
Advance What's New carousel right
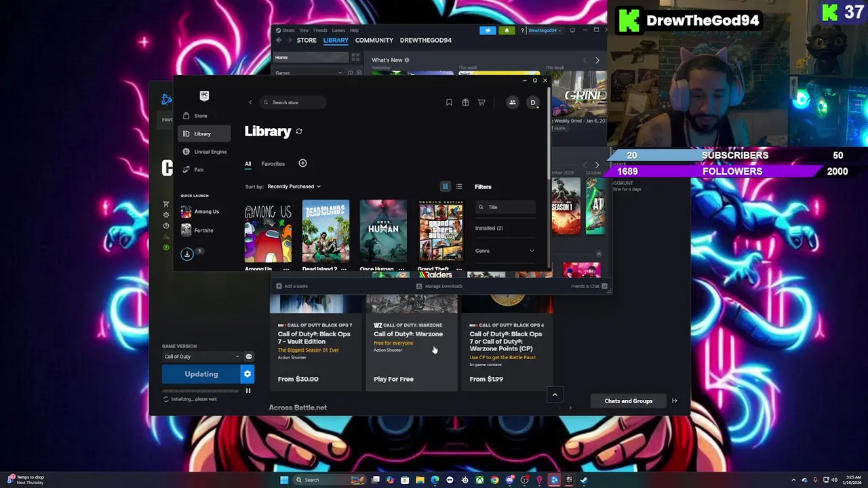tap(597, 60)
